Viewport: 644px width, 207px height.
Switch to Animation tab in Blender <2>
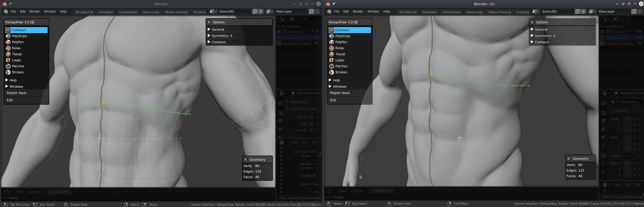pyautogui.click(x=429, y=12)
